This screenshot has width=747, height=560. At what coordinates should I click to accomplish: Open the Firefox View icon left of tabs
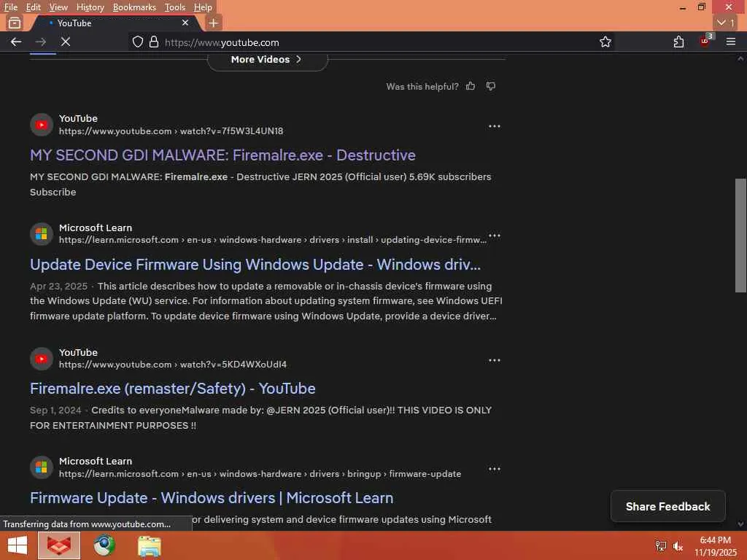[15, 23]
